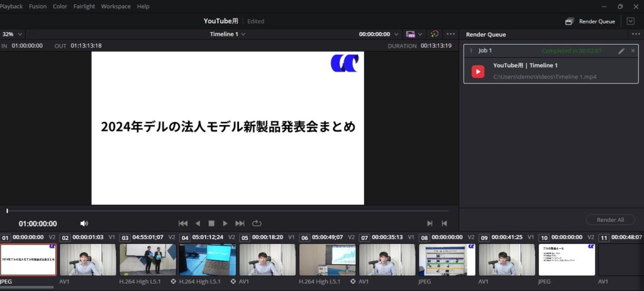Image resolution: width=644 pixels, height=291 pixels.
Task: Toggle loop playback mode
Action: pos(257,223)
